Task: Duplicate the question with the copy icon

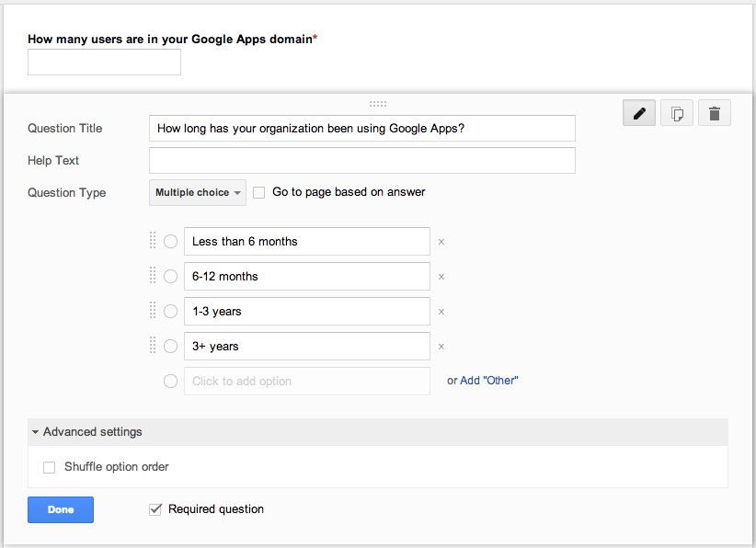Action: [x=677, y=114]
